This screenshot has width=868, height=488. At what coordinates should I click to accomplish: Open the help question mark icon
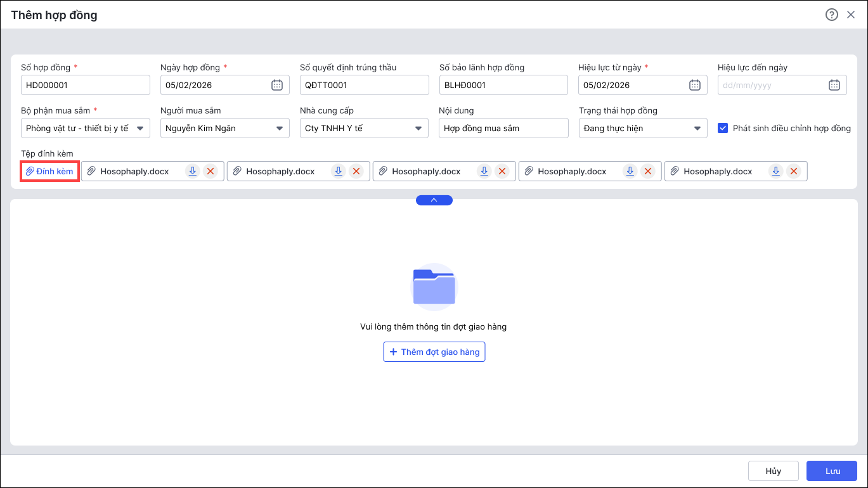pyautogui.click(x=831, y=15)
